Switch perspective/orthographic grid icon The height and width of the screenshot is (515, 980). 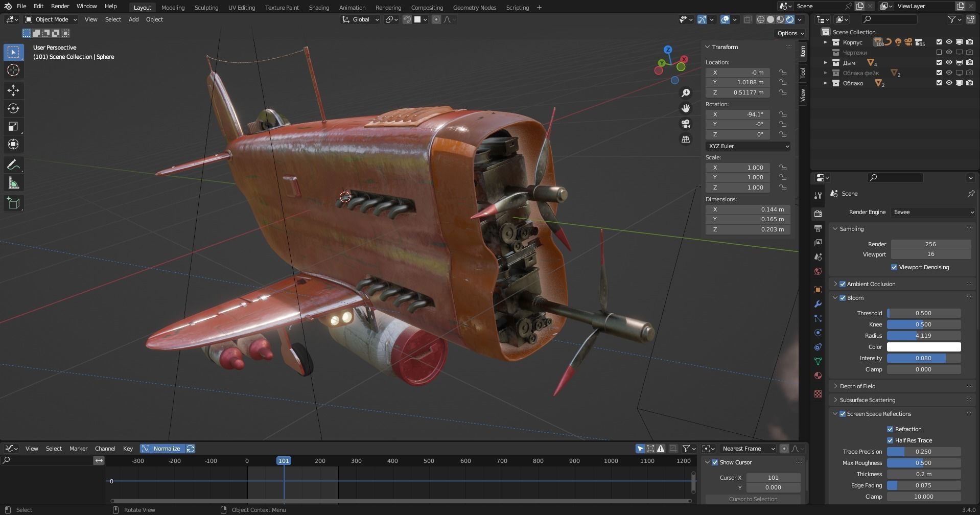686,139
